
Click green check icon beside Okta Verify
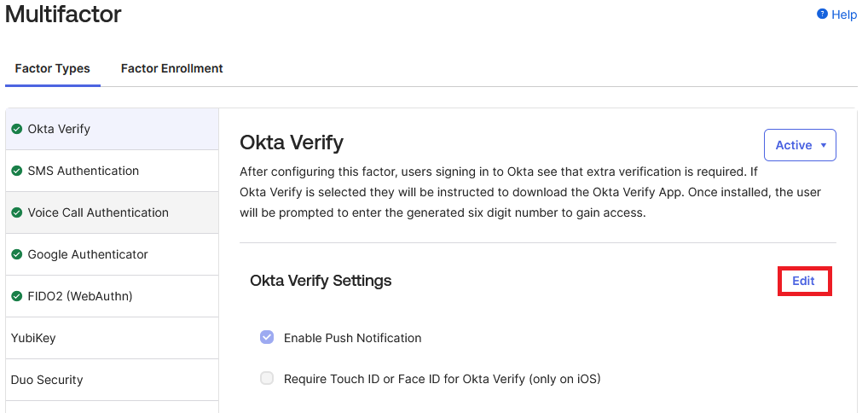pos(16,129)
